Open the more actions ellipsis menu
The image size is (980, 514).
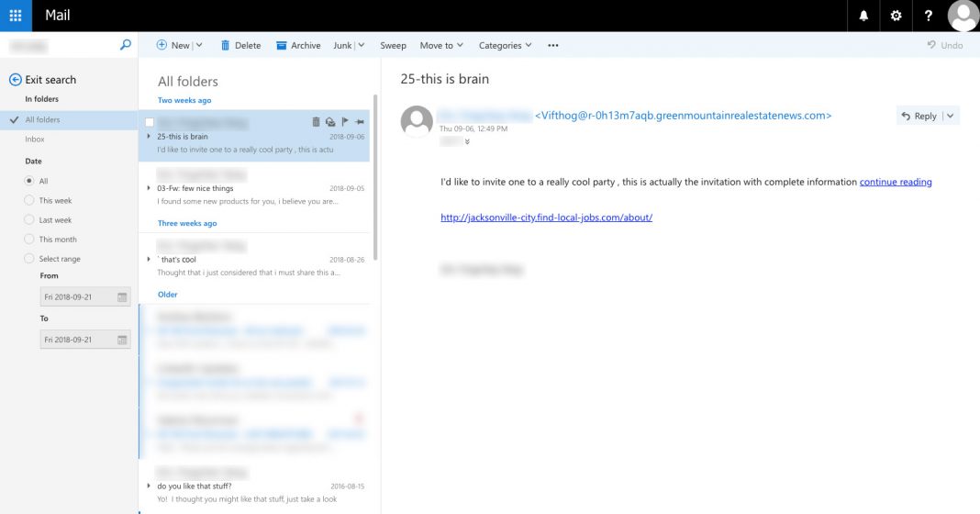(x=553, y=45)
